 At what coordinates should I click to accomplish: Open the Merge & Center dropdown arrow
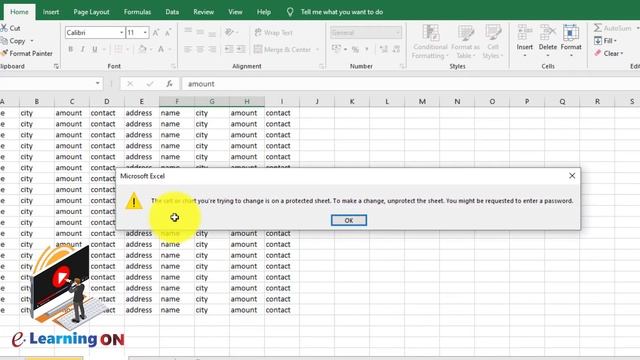(317, 49)
